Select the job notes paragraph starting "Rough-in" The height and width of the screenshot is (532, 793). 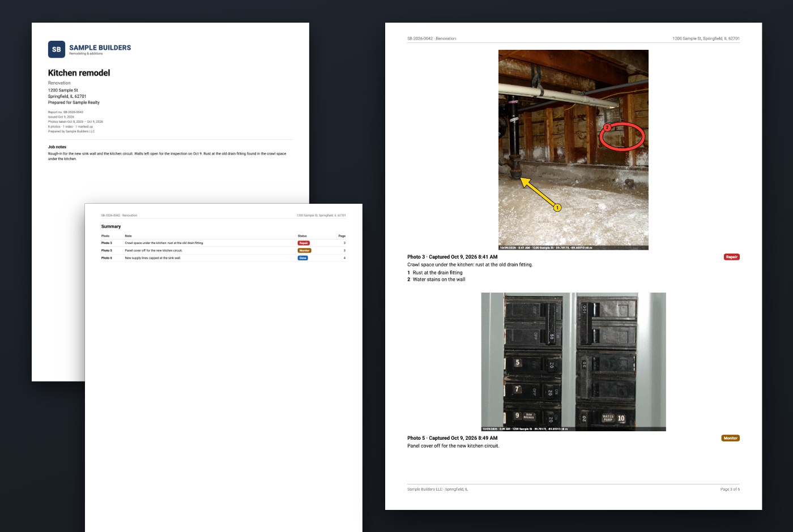click(x=167, y=156)
